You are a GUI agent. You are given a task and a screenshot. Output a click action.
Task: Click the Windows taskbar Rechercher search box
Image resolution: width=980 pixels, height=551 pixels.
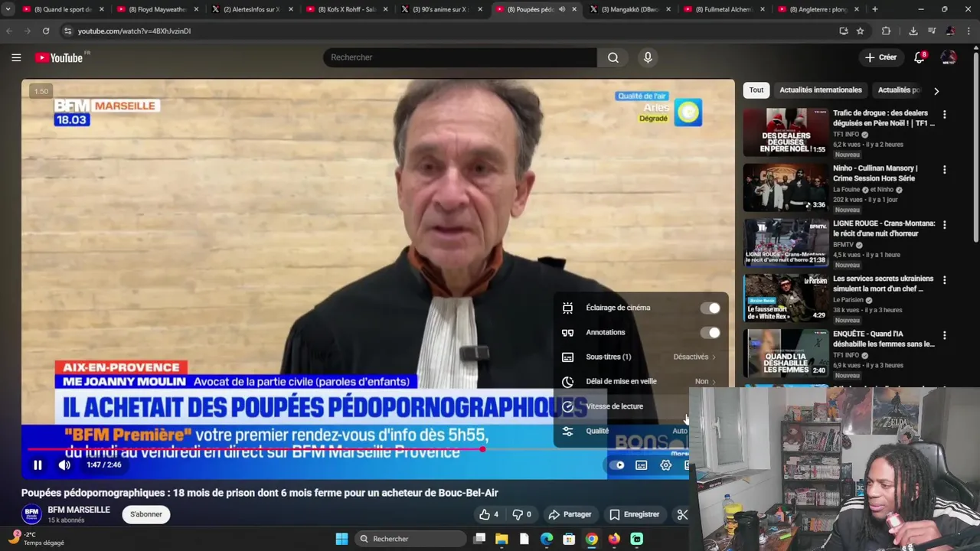click(x=410, y=539)
